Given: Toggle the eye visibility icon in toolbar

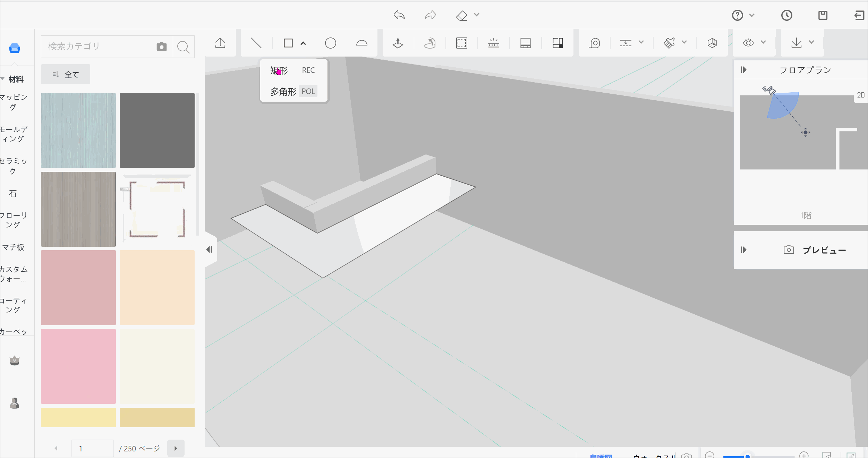Looking at the screenshot, I should click(x=748, y=43).
